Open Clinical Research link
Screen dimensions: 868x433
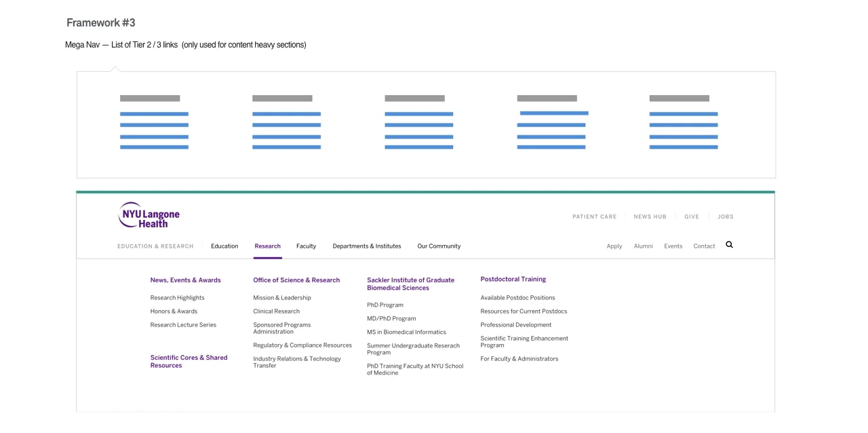(276, 312)
